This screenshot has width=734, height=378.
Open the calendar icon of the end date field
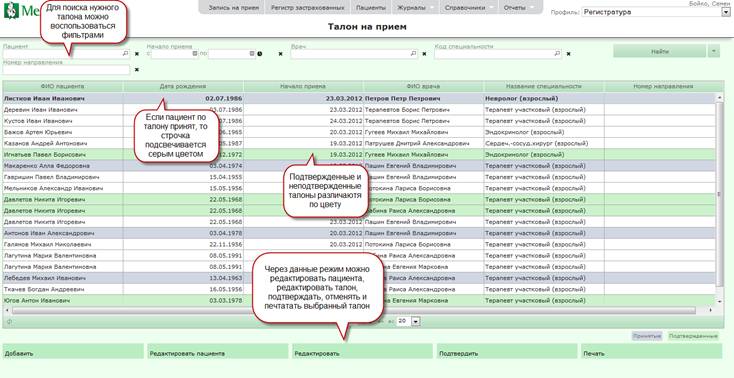[252, 54]
